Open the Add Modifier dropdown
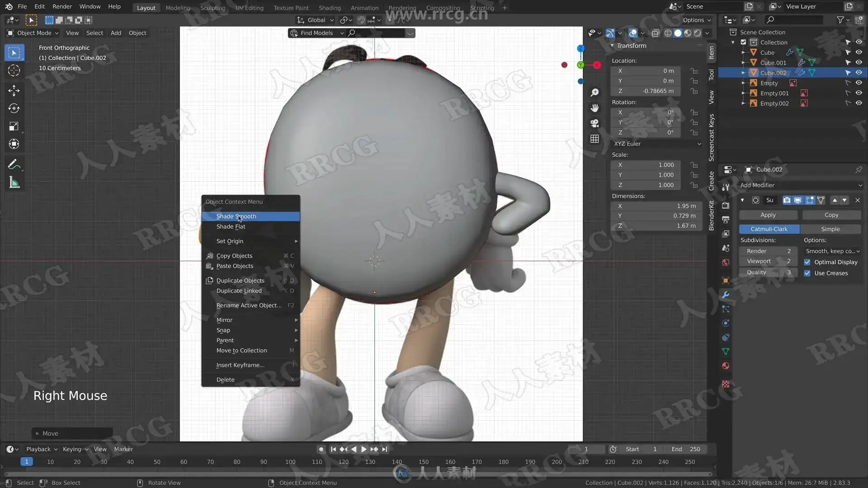The height and width of the screenshot is (488, 868). pos(800,185)
